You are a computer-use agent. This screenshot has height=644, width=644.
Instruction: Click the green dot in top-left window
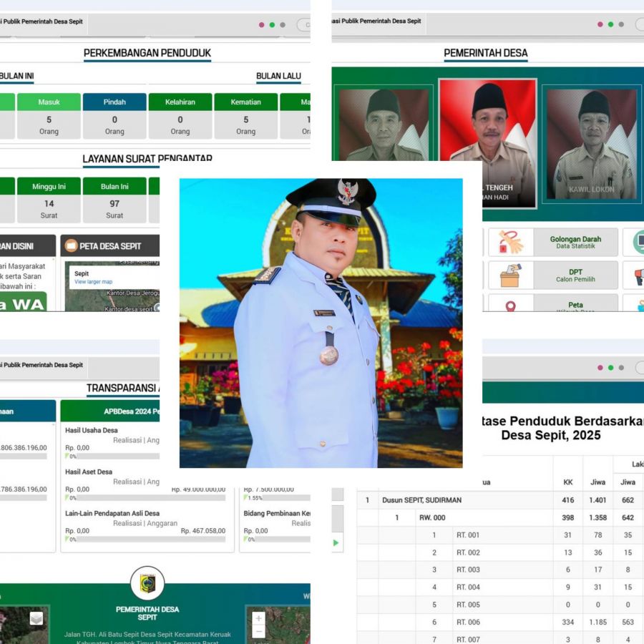[272, 24]
